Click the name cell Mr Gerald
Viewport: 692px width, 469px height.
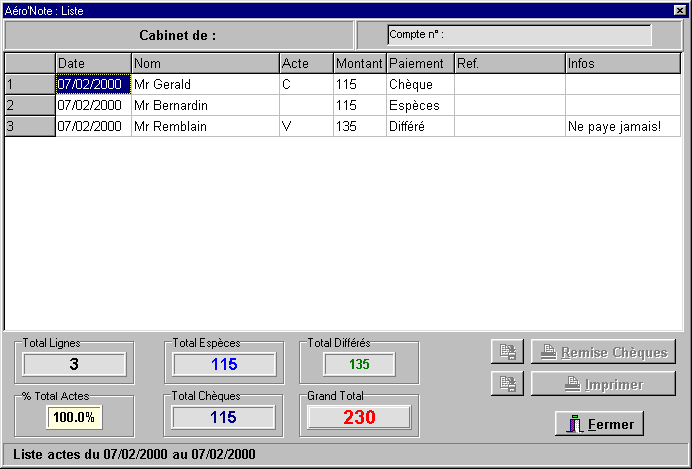click(206, 84)
